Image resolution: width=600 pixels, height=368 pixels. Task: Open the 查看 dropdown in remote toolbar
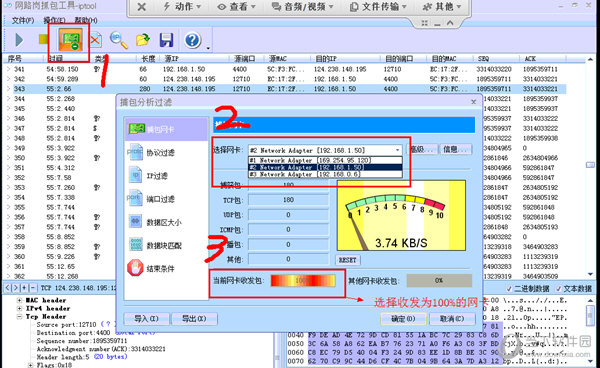click(237, 7)
